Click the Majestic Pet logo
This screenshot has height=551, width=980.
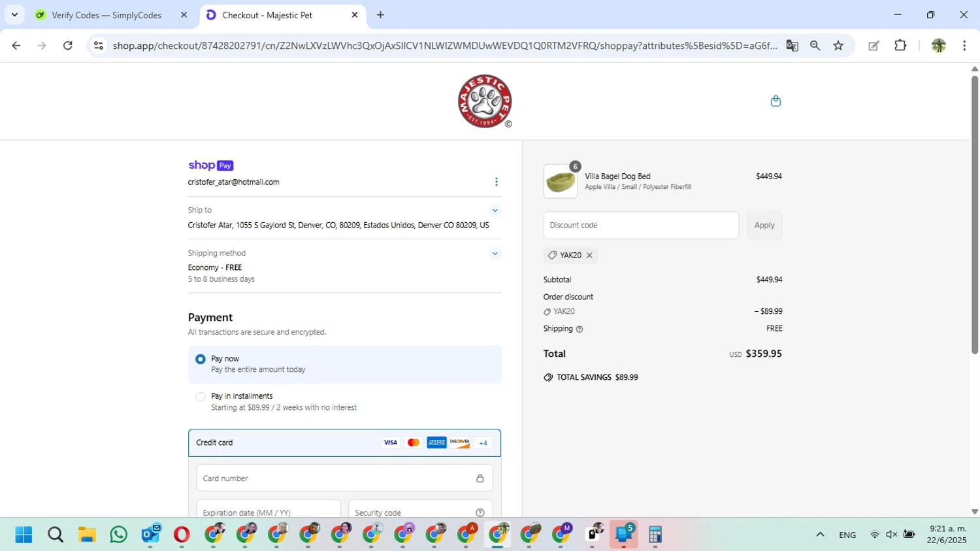click(x=485, y=101)
